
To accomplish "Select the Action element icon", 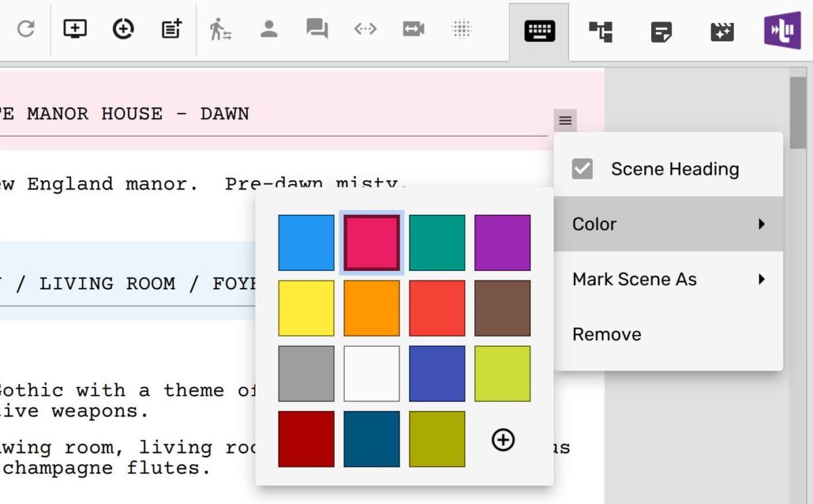I will 222,29.
